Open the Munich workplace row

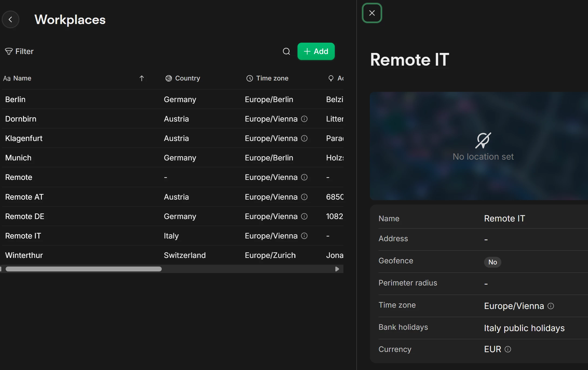[x=173, y=158]
